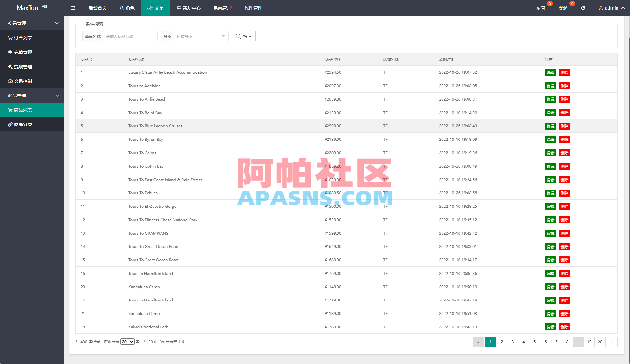Click the scale icon on the 交易 tab
Image resolution: width=630 pixels, height=364 pixels.
pyautogui.click(x=150, y=8)
